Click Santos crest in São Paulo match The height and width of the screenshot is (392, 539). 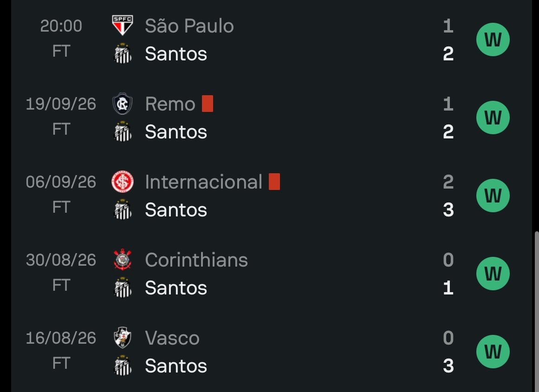click(123, 53)
